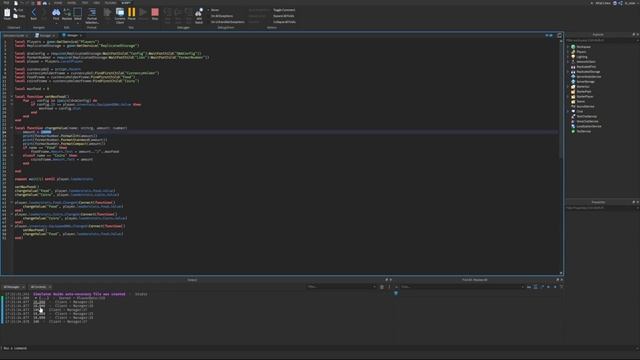
Task: Select the first Manager script tab
Action: pos(45,36)
